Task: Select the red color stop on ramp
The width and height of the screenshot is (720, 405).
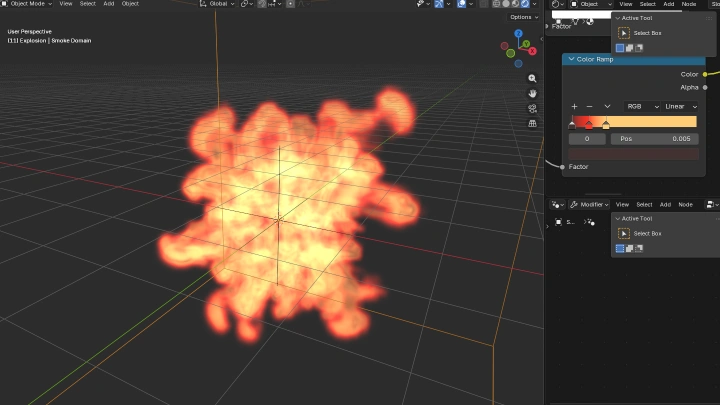Action: 589,124
